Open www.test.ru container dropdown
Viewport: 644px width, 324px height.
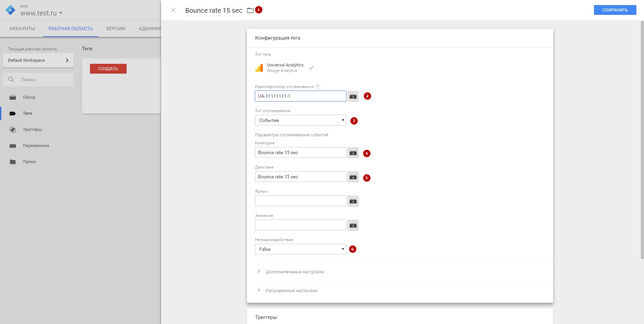[41, 13]
